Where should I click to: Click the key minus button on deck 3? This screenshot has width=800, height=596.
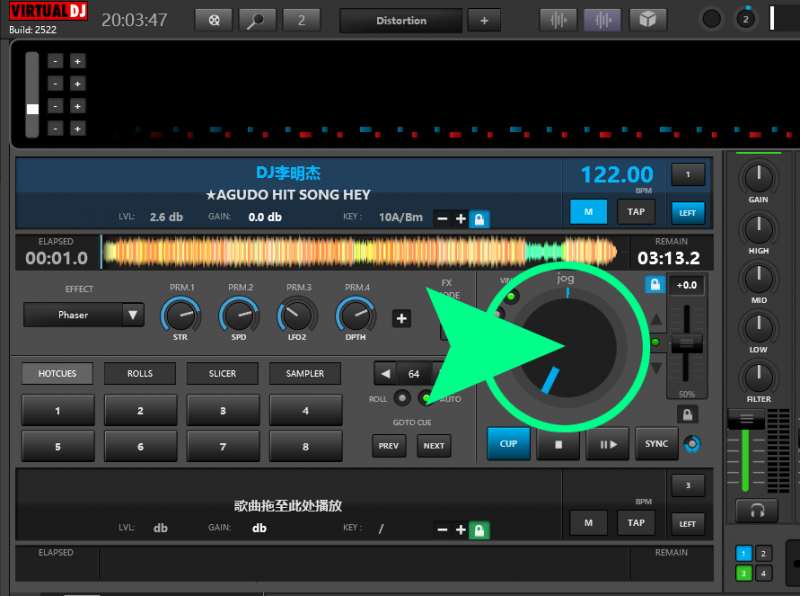[442, 530]
